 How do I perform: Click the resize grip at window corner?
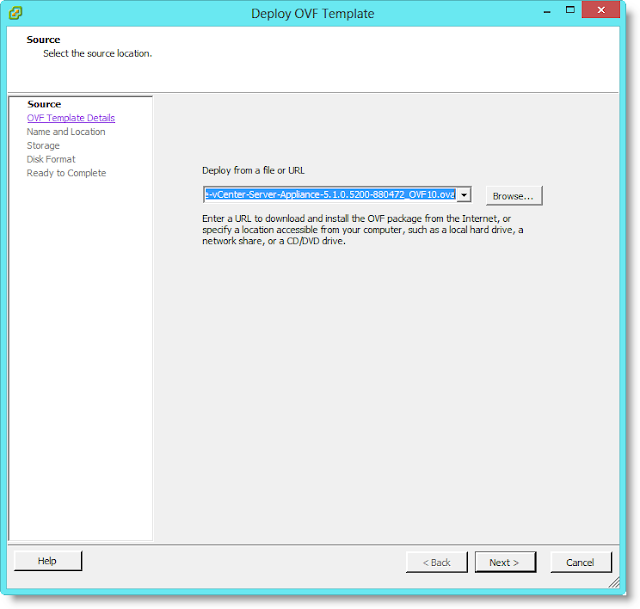(x=614, y=582)
